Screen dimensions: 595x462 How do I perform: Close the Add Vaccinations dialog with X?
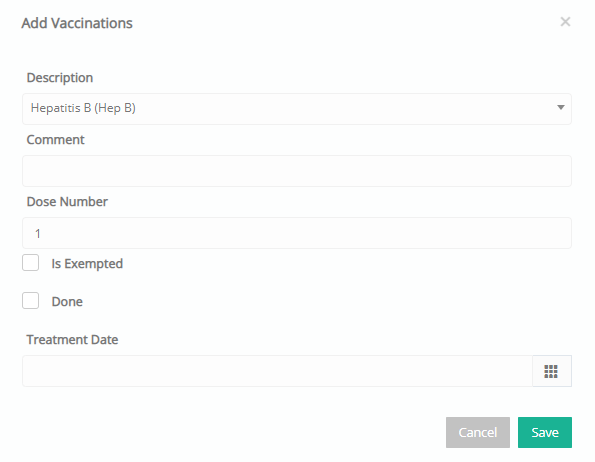[565, 22]
